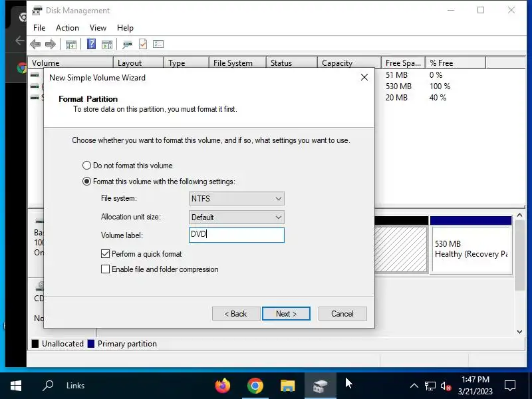Open the Allocation unit size dropdown
The width and height of the screenshot is (532, 399).
(237, 217)
